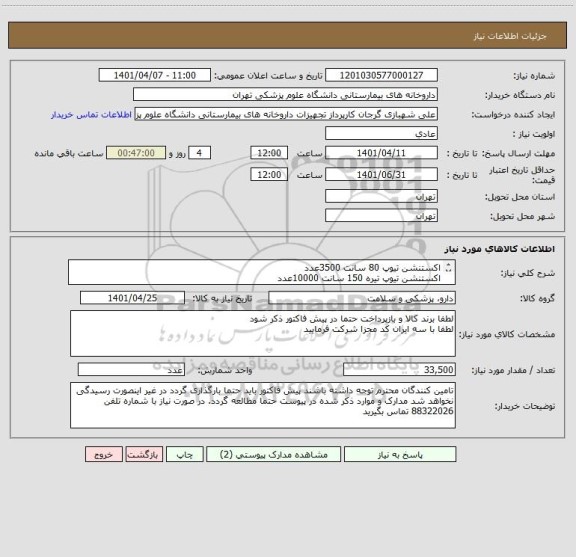Screen dimensions: 576x557
Task: Click the goods specifications text area
Action: [263, 334]
